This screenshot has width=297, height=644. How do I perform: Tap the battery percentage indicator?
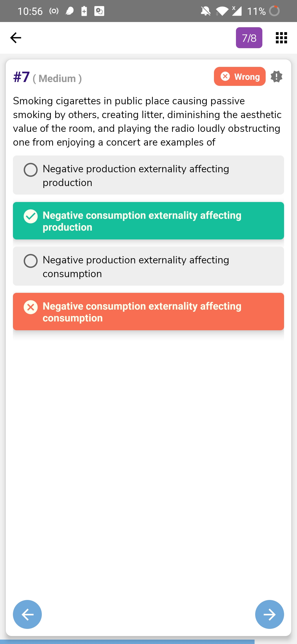256,11
